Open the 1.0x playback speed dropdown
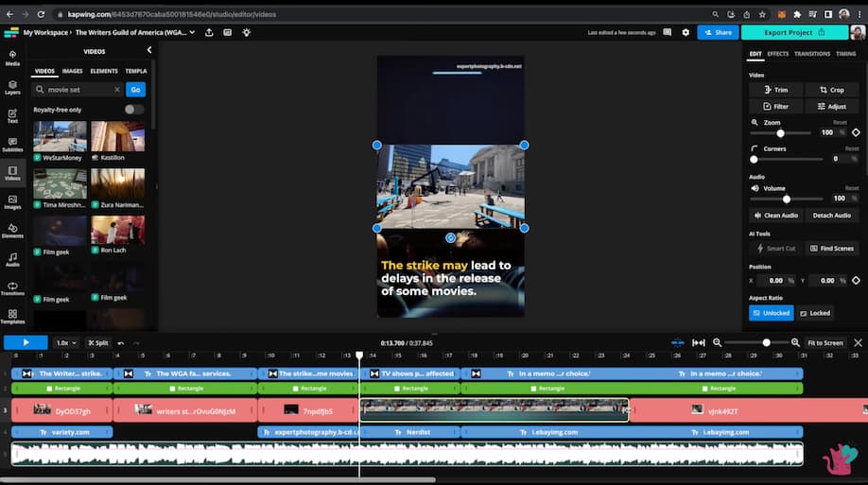The image size is (868, 485). pos(66,343)
